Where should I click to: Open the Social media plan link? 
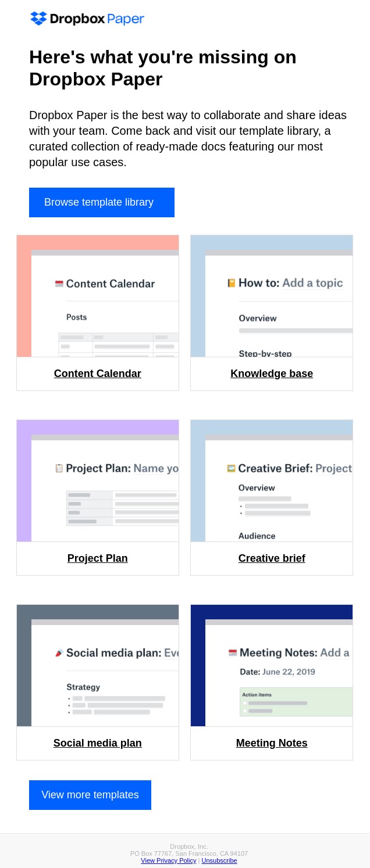pyautogui.click(x=98, y=743)
